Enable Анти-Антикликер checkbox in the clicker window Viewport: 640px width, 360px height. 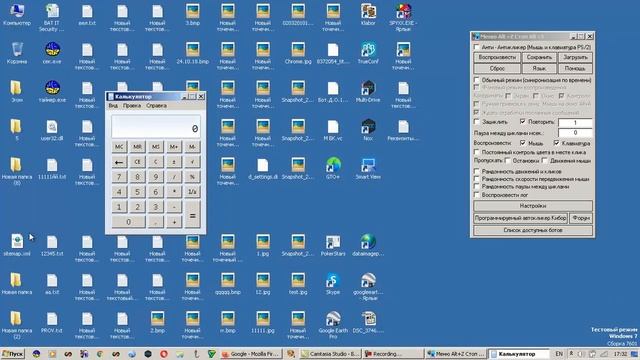[x=477, y=47]
